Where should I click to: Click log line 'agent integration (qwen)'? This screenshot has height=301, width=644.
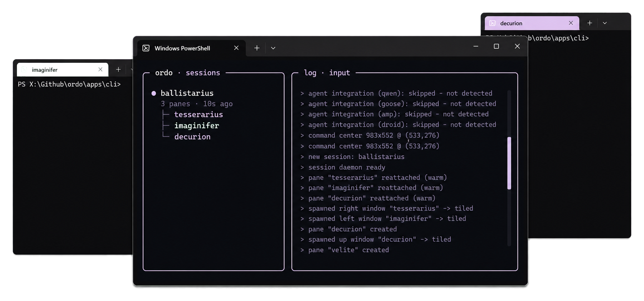[396, 93]
